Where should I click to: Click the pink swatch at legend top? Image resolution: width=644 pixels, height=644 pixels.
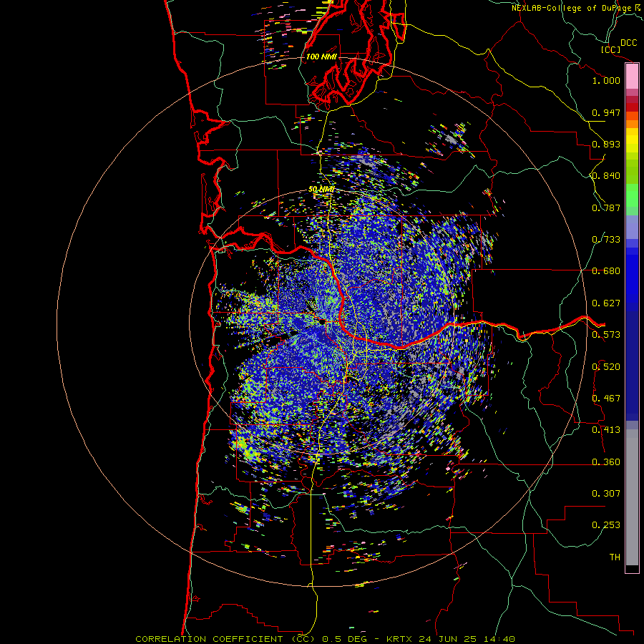coord(632,77)
